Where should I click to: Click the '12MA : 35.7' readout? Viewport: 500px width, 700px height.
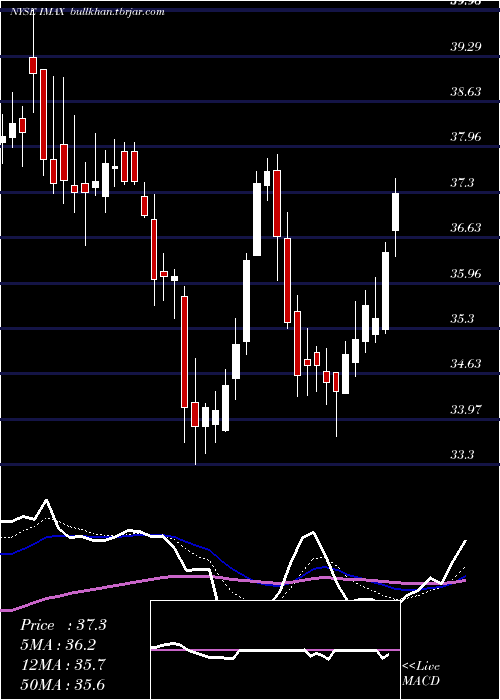62,665
